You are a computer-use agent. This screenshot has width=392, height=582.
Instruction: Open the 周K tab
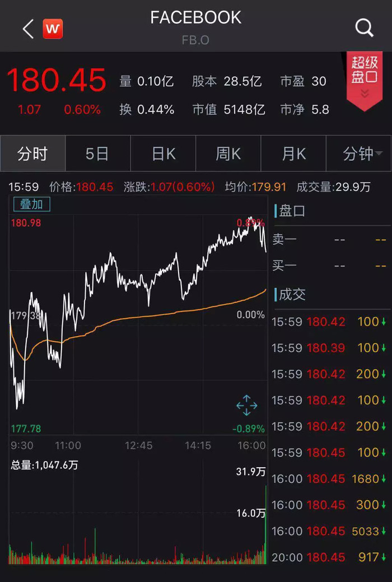(228, 153)
